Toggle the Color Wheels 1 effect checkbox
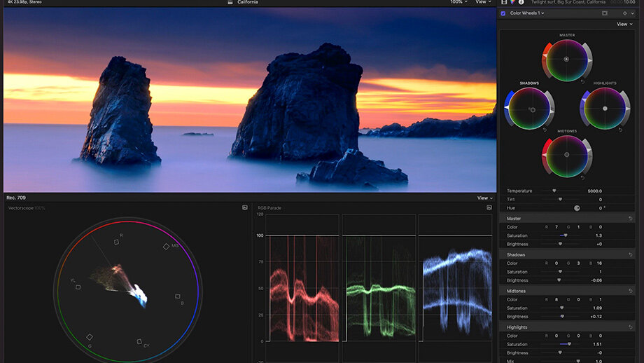This screenshot has width=644, height=363. click(503, 13)
